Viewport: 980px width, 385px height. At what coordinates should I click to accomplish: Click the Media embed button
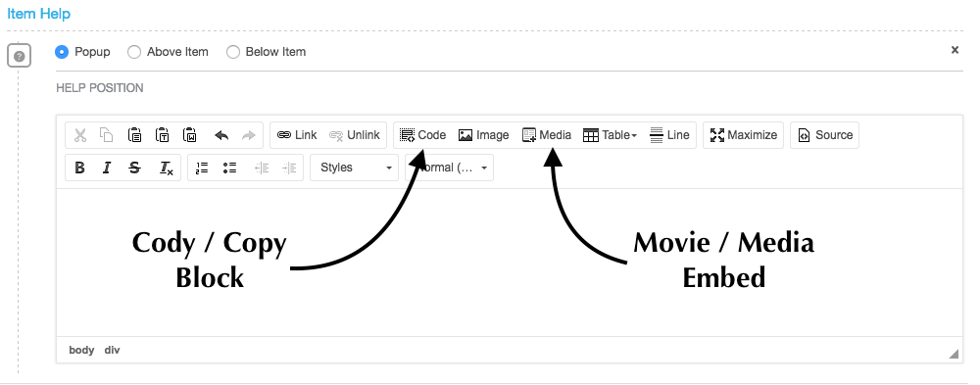(x=547, y=135)
